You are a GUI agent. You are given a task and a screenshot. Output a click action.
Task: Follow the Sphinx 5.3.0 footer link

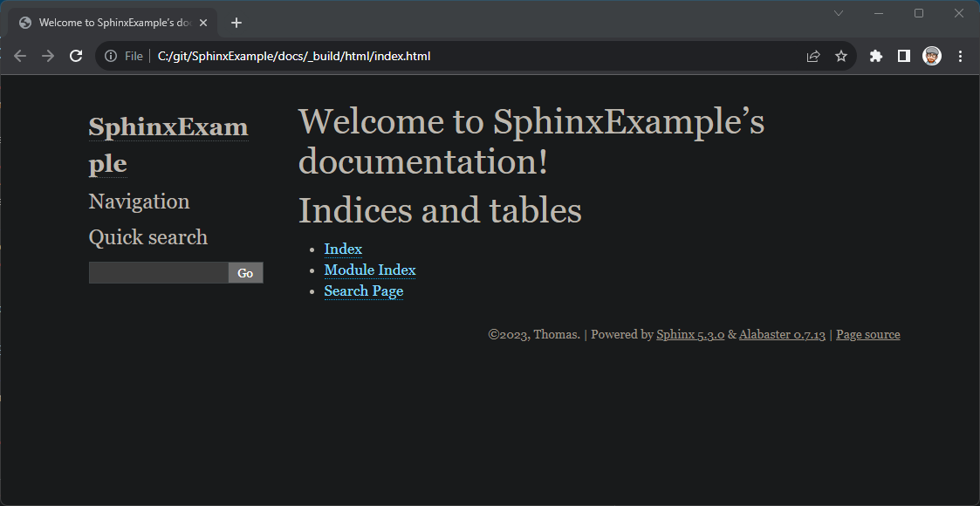coord(690,335)
